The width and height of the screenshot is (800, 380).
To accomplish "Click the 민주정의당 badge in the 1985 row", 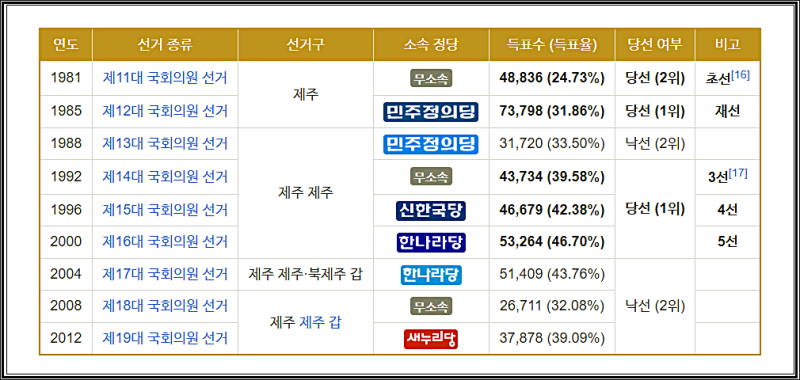I will click(431, 111).
